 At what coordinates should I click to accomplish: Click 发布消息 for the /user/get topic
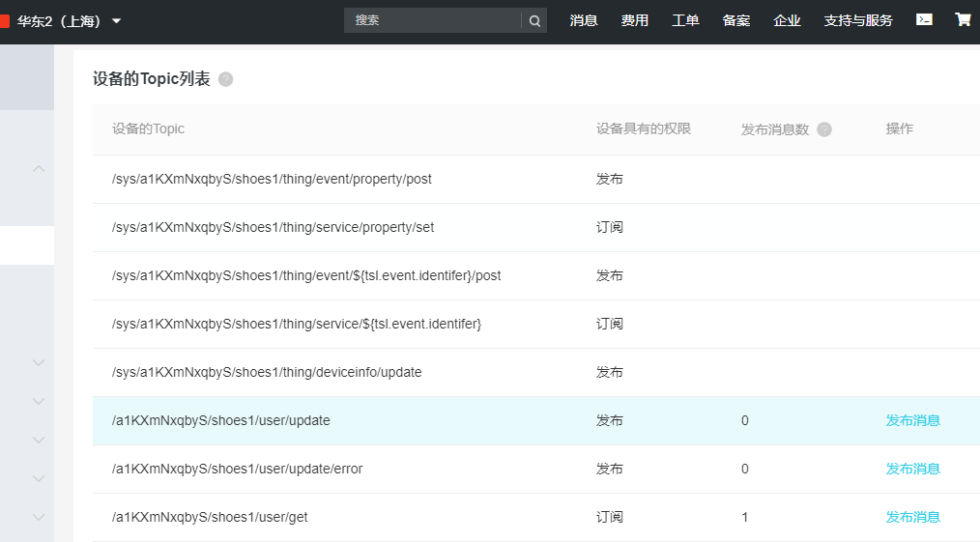(x=912, y=517)
